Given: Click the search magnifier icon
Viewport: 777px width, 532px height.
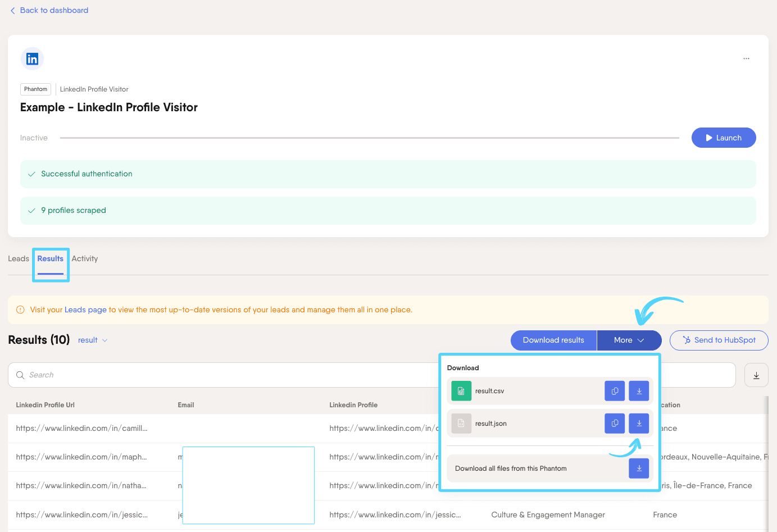Looking at the screenshot, I should click(x=20, y=375).
